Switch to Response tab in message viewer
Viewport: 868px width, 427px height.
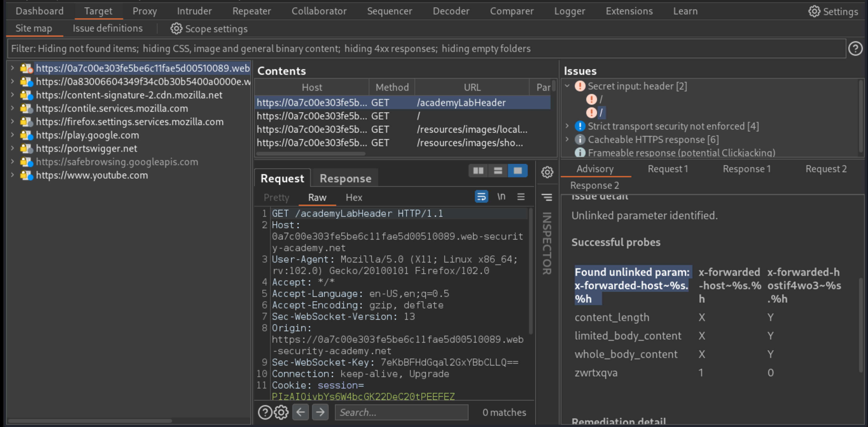tap(345, 178)
